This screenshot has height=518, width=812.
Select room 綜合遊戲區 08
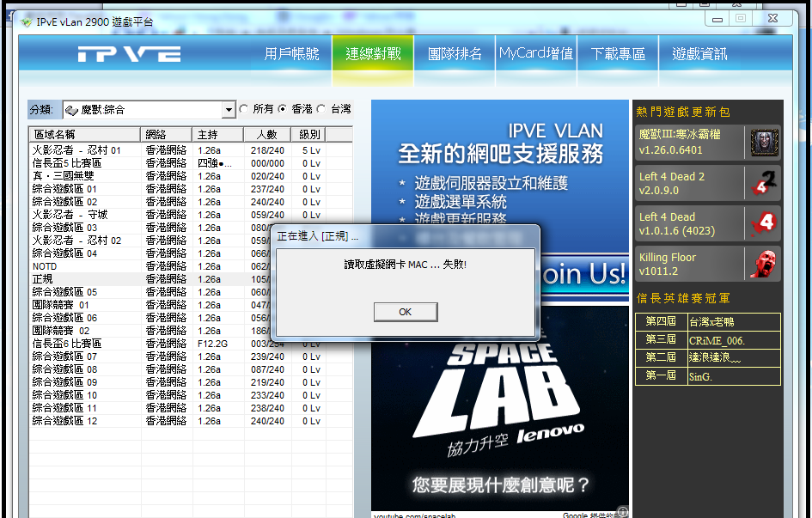191,369
